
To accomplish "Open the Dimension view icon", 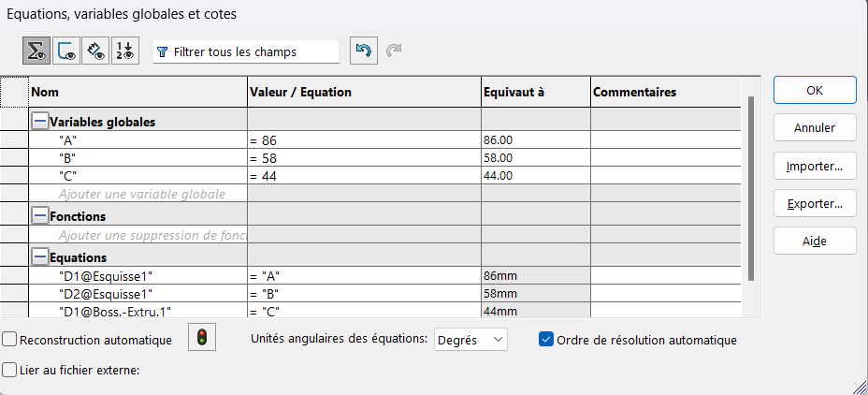I will click(x=95, y=51).
